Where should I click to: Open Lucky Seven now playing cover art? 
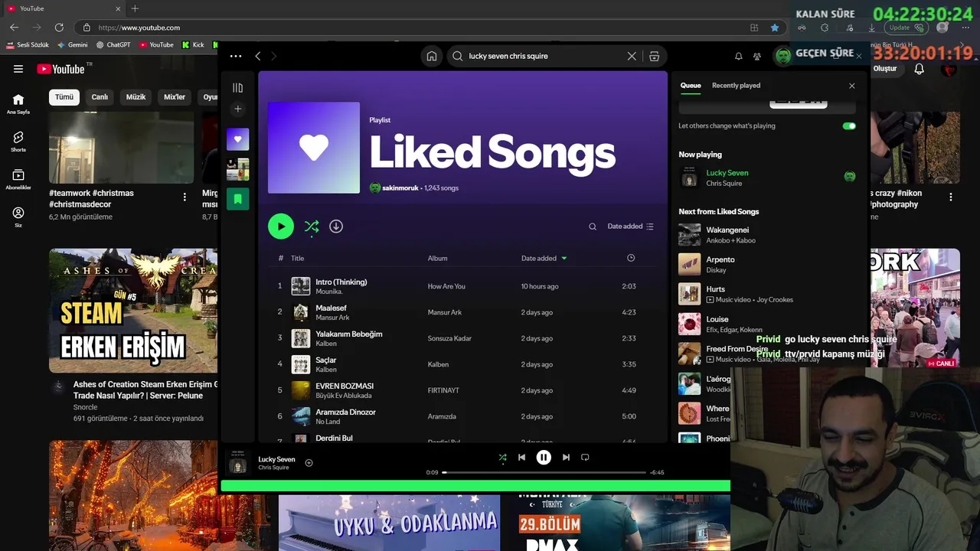click(237, 463)
